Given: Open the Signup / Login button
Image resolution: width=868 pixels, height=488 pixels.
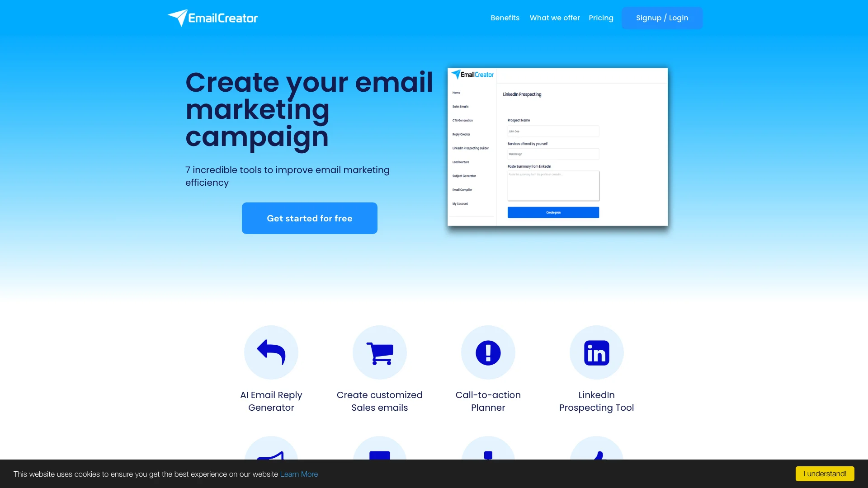Looking at the screenshot, I should click(x=662, y=18).
